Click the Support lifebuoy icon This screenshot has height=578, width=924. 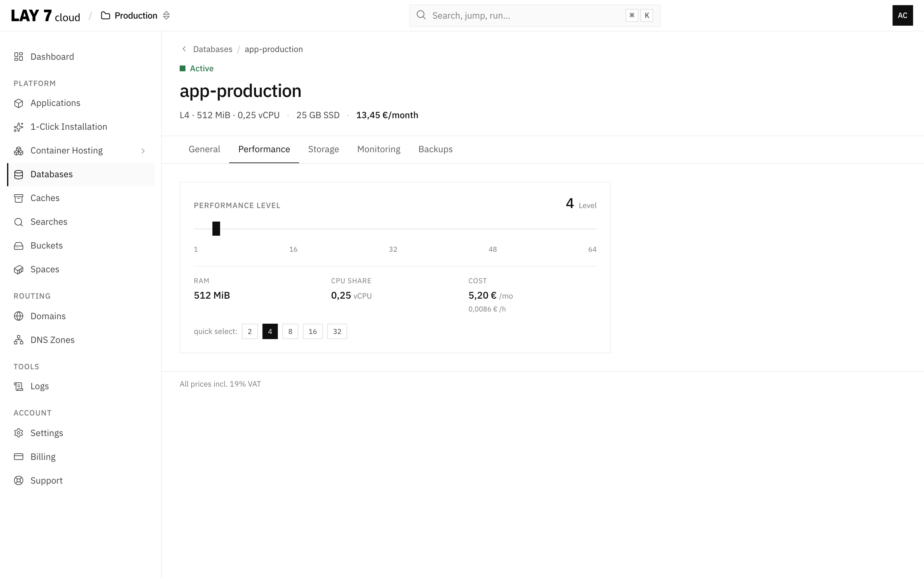click(x=18, y=480)
